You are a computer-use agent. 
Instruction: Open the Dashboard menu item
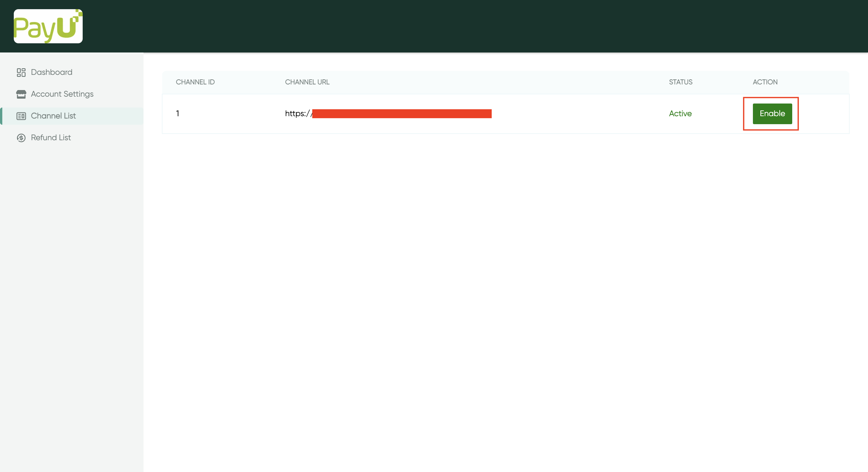52,72
